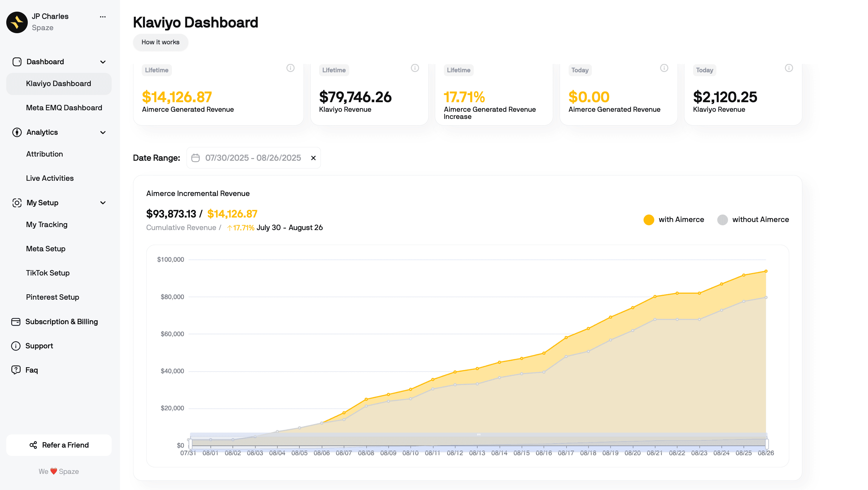This screenshot has width=868, height=490.
Task: Open Meta EMQ Dashboard page
Action: [64, 108]
